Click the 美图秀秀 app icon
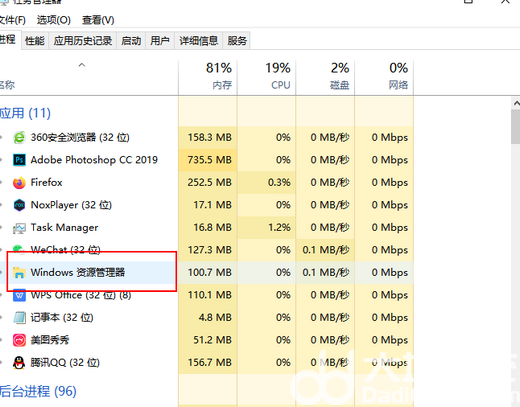The height and width of the screenshot is (407, 520). coord(19,340)
